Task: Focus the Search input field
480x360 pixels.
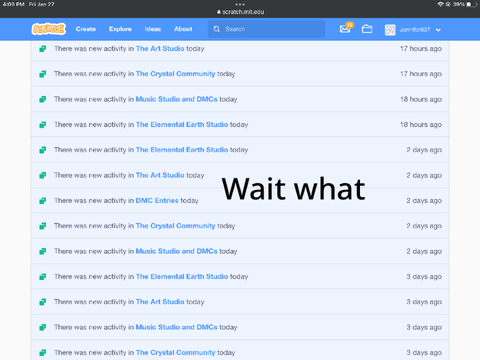Action: pyautogui.click(x=266, y=29)
